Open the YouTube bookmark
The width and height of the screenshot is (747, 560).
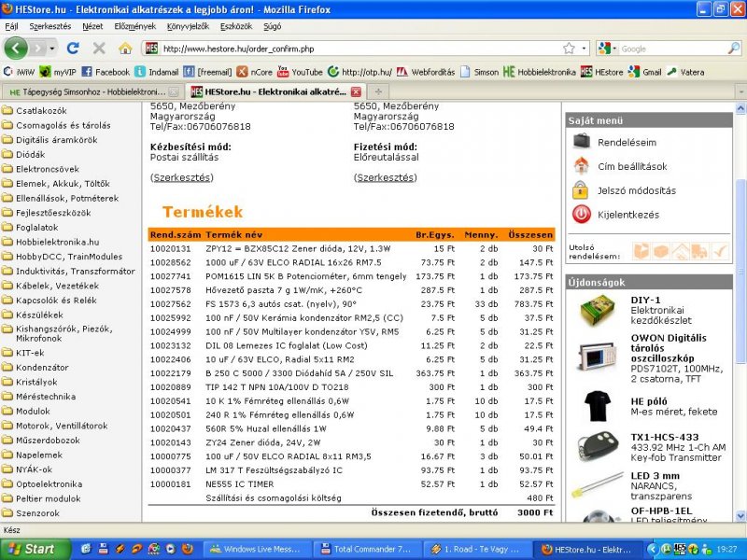pos(300,72)
